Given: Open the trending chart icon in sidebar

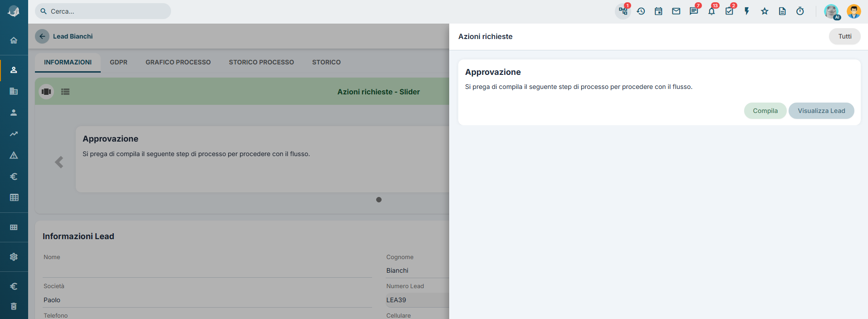Looking at the screenshot, I should click(14, 134).
